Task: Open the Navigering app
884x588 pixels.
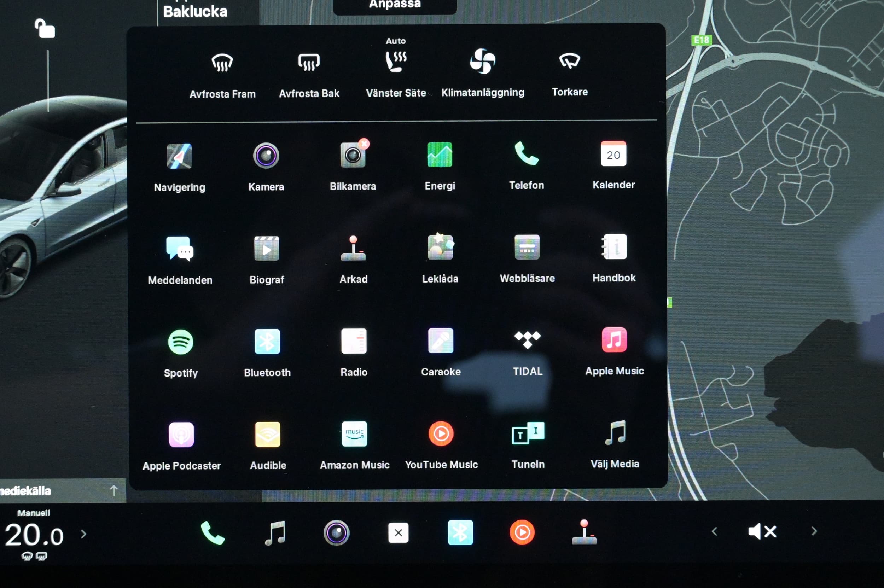Action: tap(179, 156)
